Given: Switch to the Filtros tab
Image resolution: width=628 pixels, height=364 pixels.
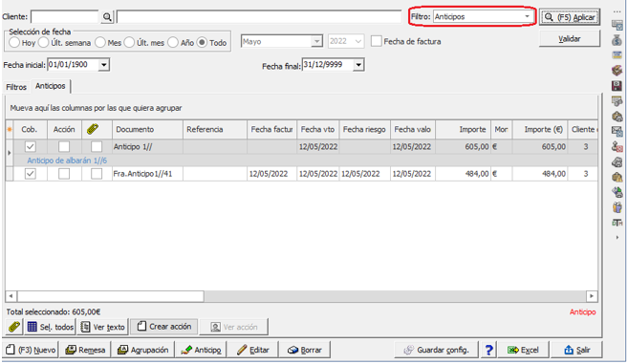Looking at the screenshot, I should coord(16,87).
